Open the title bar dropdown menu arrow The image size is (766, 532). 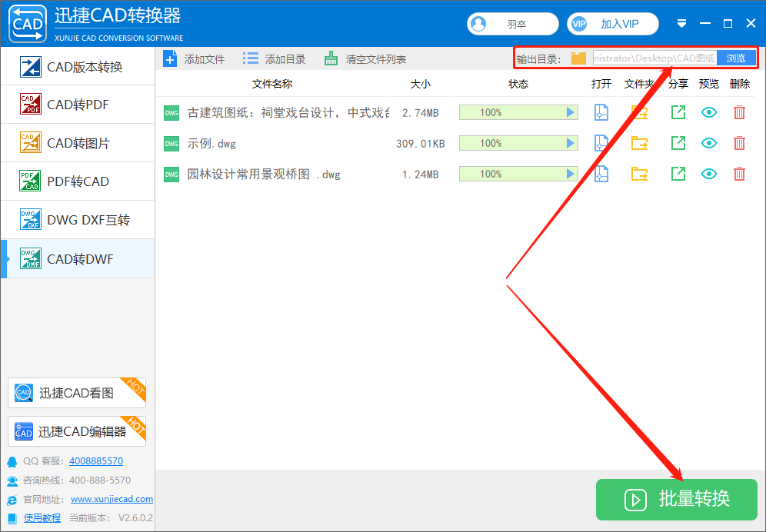(x=681, y=24)
